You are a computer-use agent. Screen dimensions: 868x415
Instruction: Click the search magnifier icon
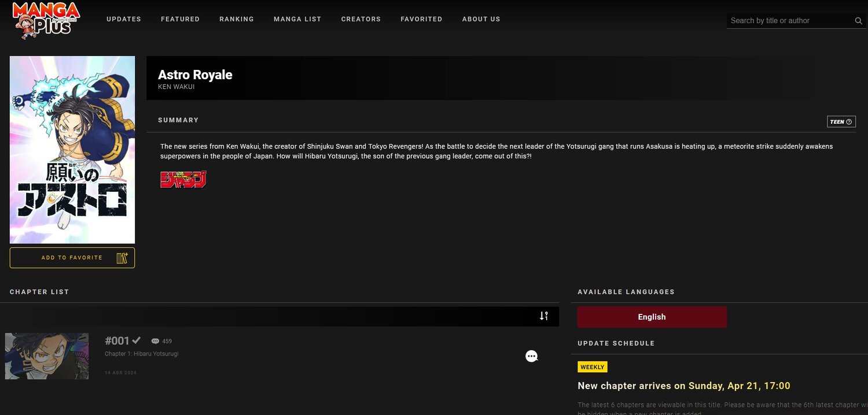(858, 21)
